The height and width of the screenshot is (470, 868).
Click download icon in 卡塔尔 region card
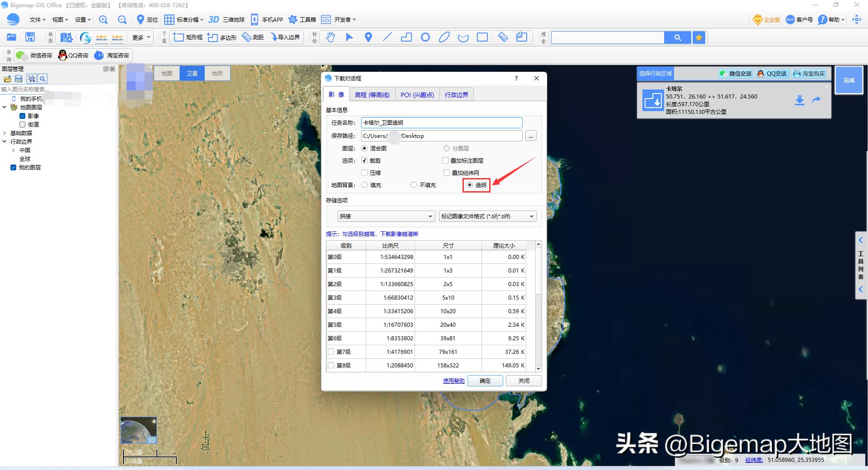pyautogui.click(x=799, y=100)
